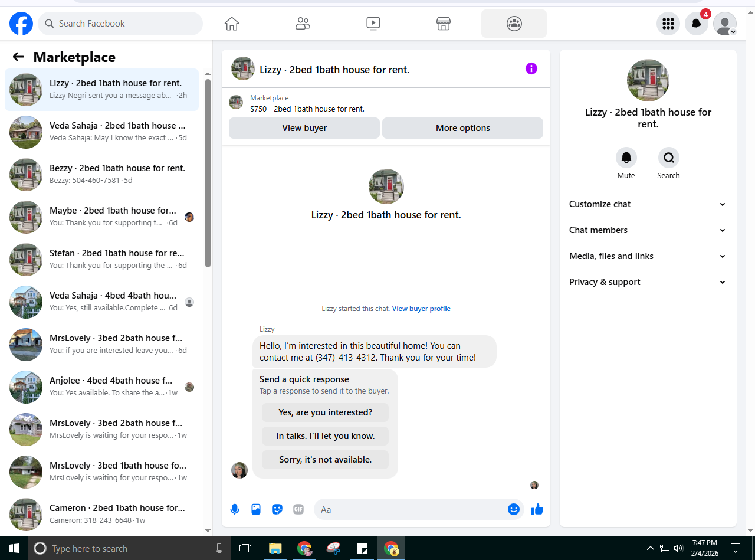Image resolution: width=755 pixels, height=560 pixels.
Task: Open conversation information purple info icon
Action: pyautogui.click(x=531, y=68)
